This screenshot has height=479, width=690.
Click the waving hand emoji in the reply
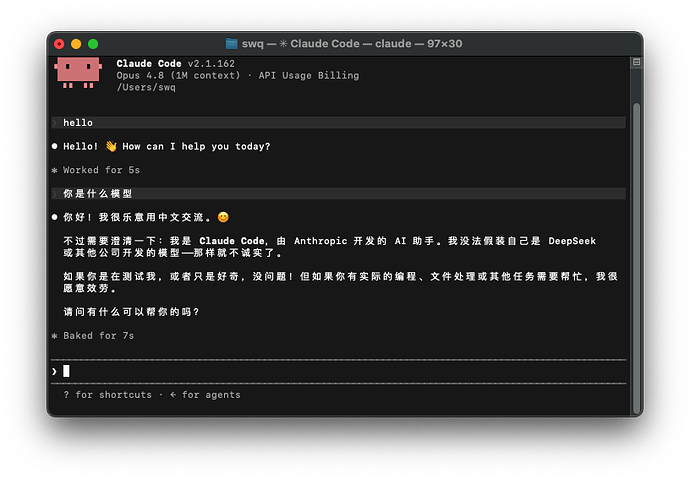coord(111,146)
